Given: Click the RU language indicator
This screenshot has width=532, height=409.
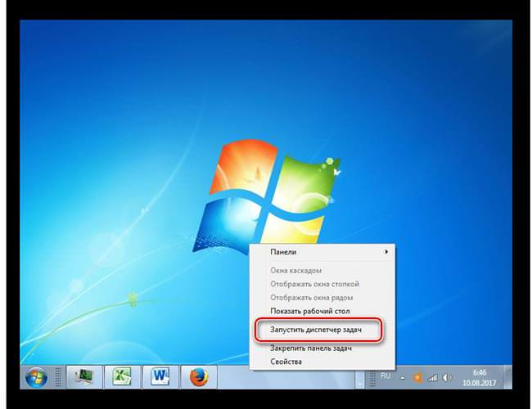Looking at the screenshot, I should [385, 376].
